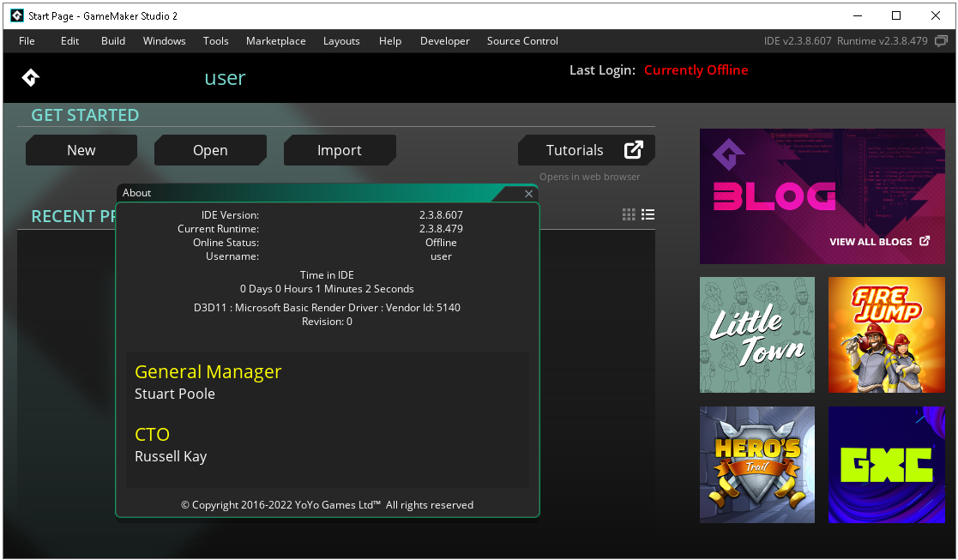Open the Hero's Trail tutorial thumbnail
958x560 pixels.
click(757, 465)
